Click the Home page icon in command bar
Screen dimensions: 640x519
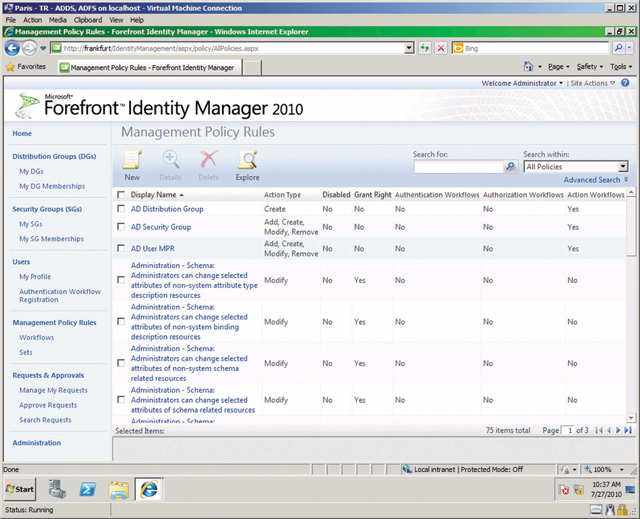click(x=529, y=67)
